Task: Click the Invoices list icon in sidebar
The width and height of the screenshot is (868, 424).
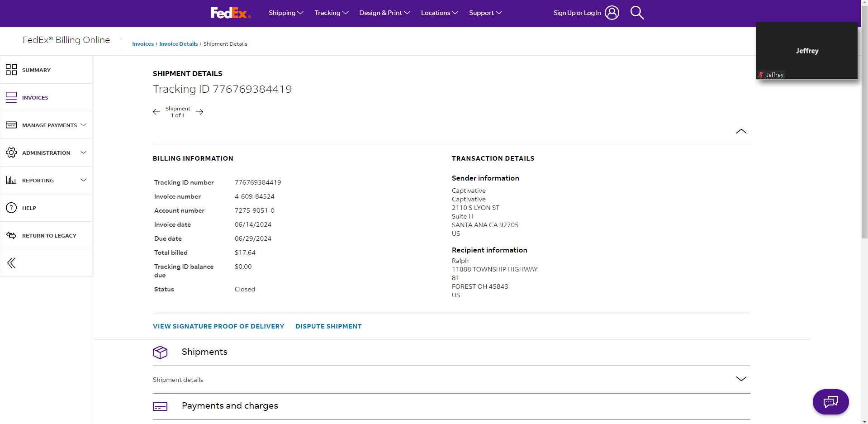Action: click(11, 97)
